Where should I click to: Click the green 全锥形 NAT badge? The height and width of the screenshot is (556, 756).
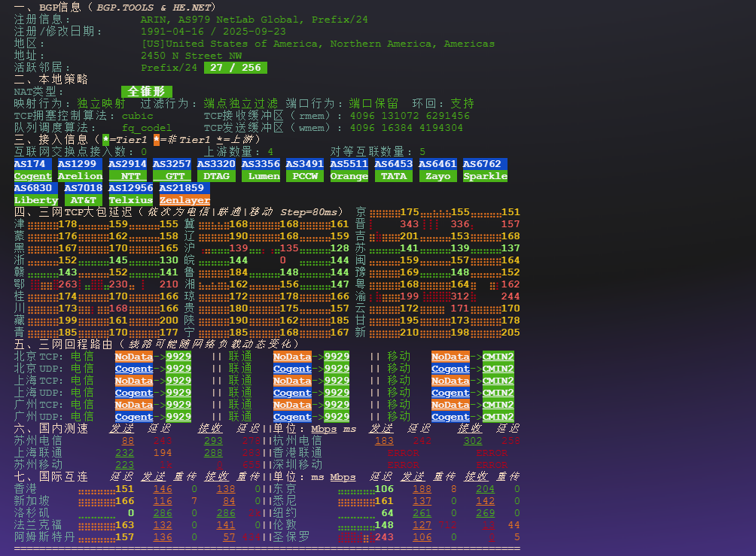coord(146,91)
